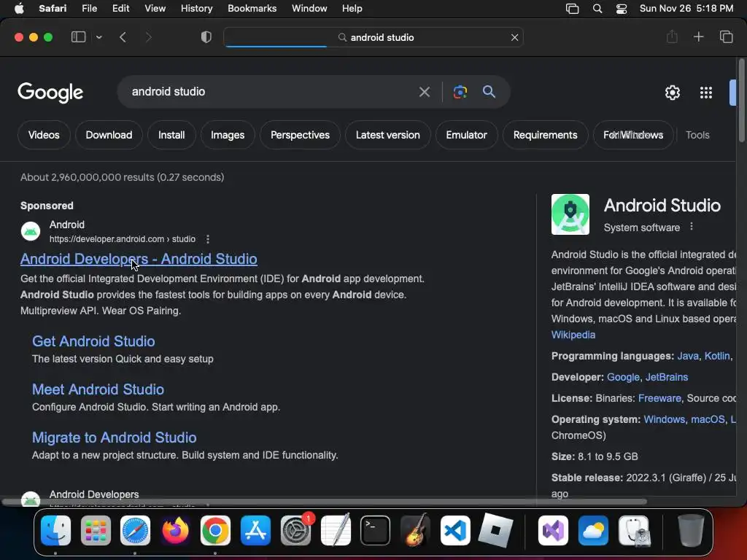The image size is (747, 560).
Task: Launch Google Chrome from the Dock
Action: coord(215,530)
